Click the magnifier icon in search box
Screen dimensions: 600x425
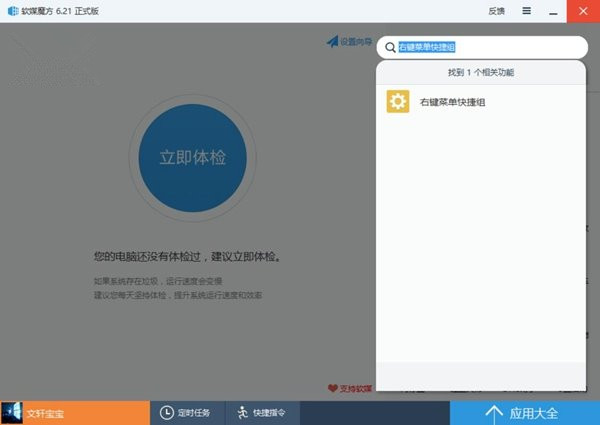(x=388, y=47)
